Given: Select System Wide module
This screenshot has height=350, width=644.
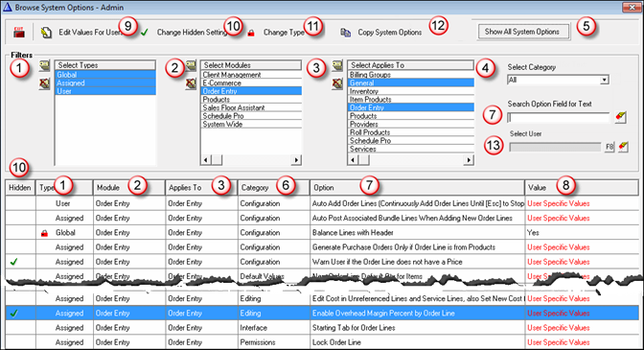Looking at the screenshot, I should (x=251, y=124).
